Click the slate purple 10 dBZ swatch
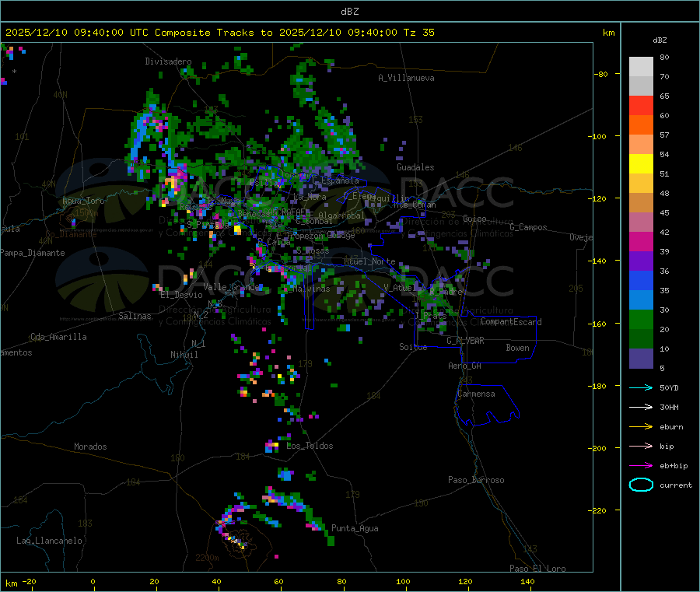Image resolution: width=700 pixels, height=592 pixels. click(641, 359)
